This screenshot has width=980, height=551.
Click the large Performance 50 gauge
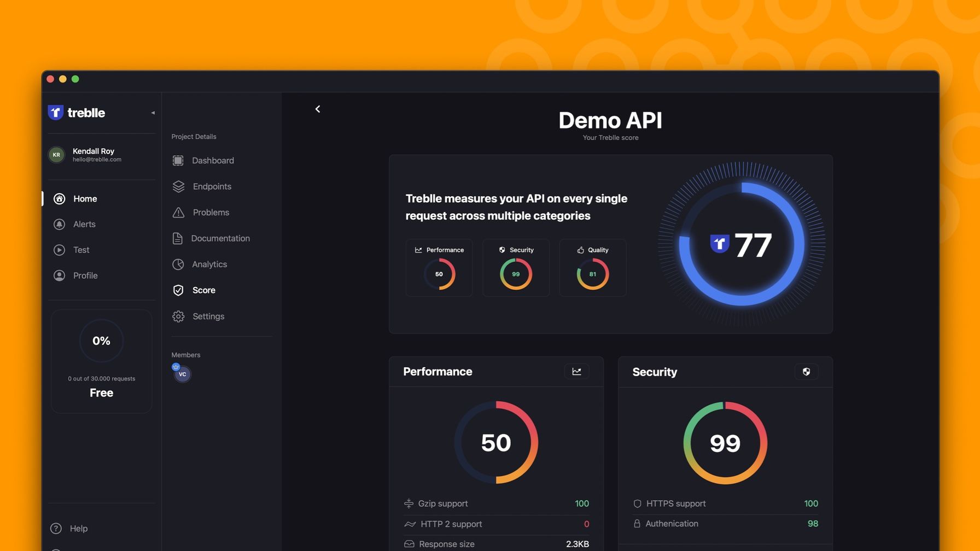(496, 443)
